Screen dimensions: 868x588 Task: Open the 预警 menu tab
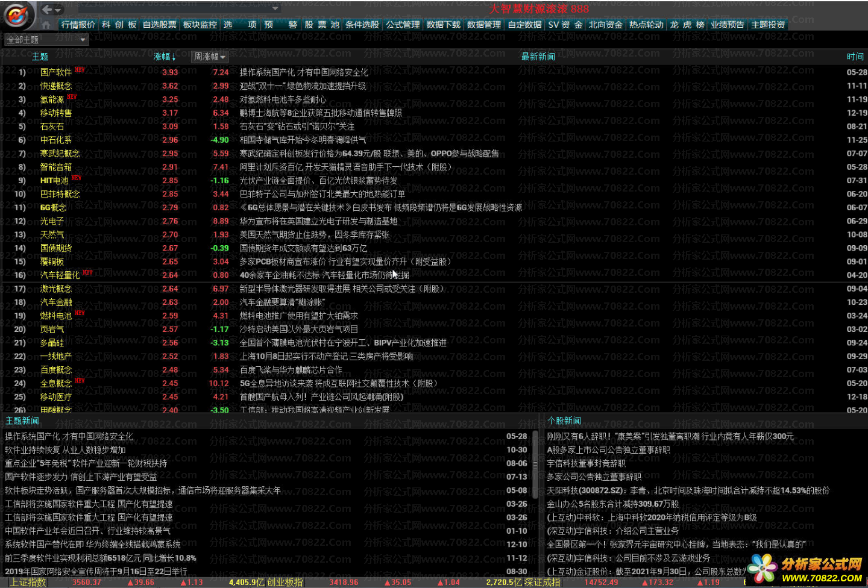[280, 25]
